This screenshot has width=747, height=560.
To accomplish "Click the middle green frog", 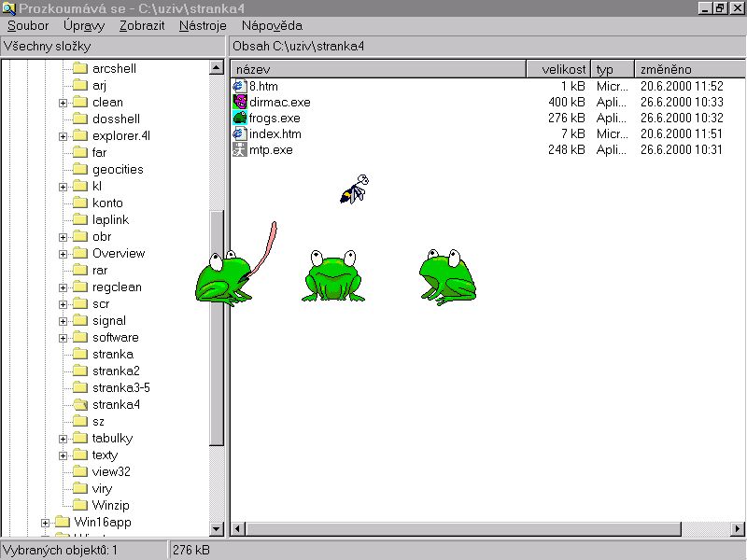I will pos(333,275).
